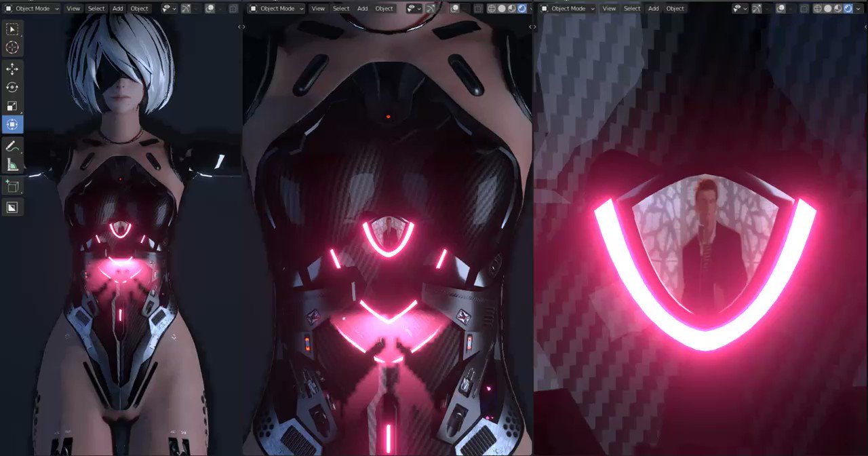Switch middle viewport to Material Preview shading

click(x=512, y=8)
